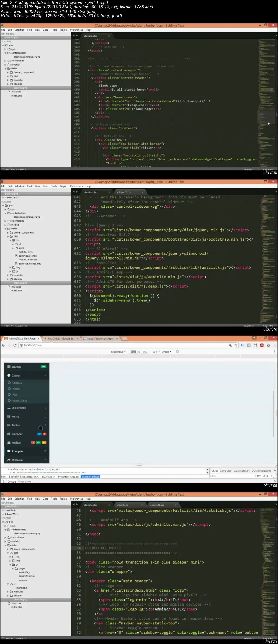Screen dimensions: 278x644
Task: Open the What's New drawer tab
Action: (x=25, y=481)
